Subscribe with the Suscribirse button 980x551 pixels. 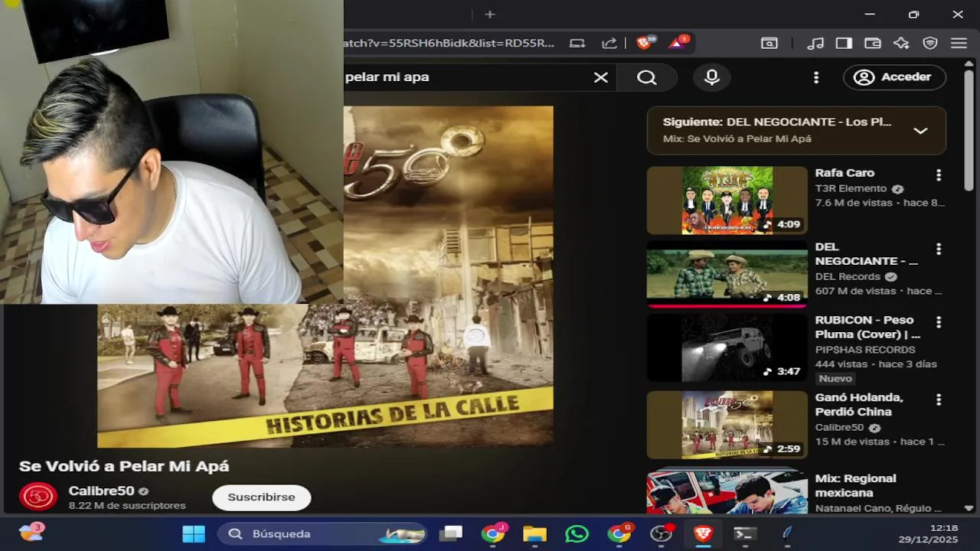click(x=261, y=497)
